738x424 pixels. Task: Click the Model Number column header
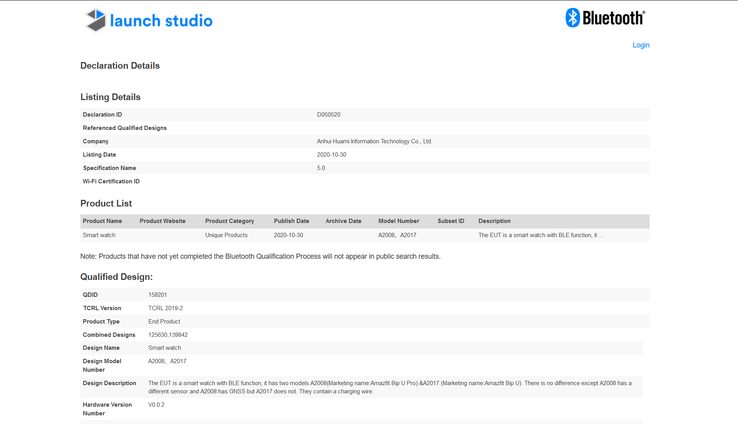pos(398,221)
